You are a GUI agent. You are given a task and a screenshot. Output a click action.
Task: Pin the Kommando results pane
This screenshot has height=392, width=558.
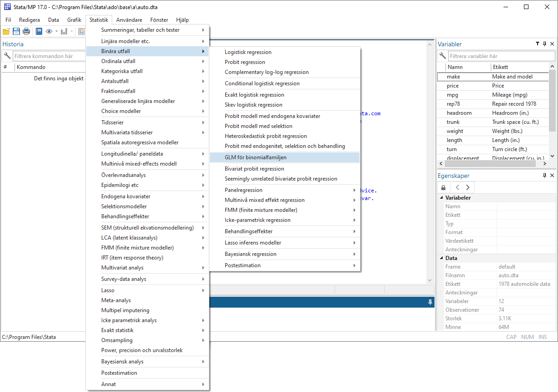coord(430,302)
